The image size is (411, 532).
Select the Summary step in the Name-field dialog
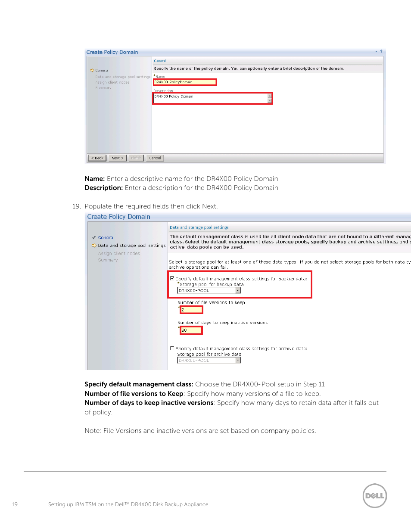coord(103,88)
